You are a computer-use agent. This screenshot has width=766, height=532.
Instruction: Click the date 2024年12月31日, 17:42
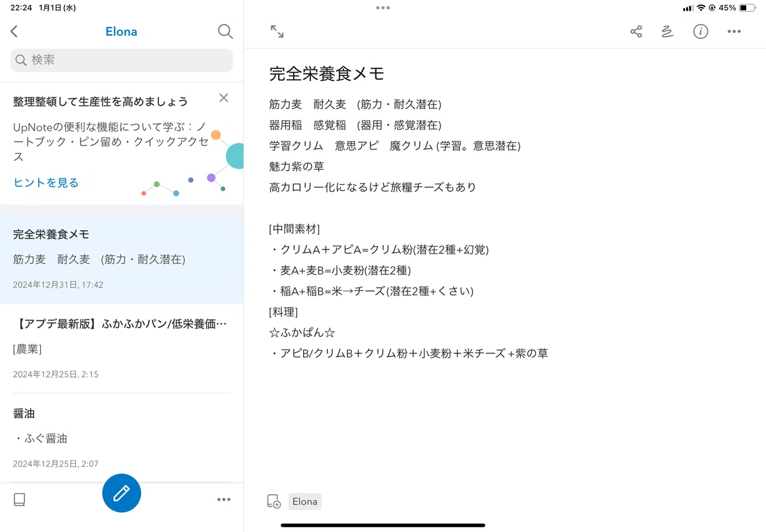58,284
